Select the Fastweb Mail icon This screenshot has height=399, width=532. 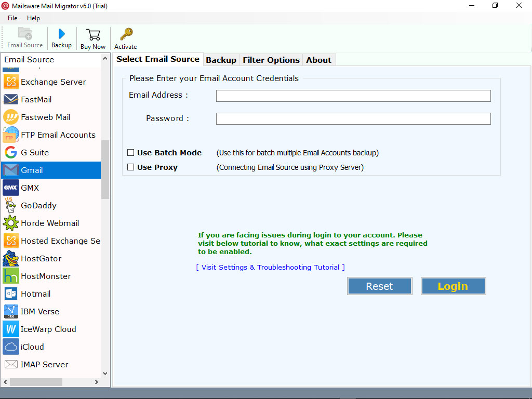pyautogui.click(x=11, y=117)
